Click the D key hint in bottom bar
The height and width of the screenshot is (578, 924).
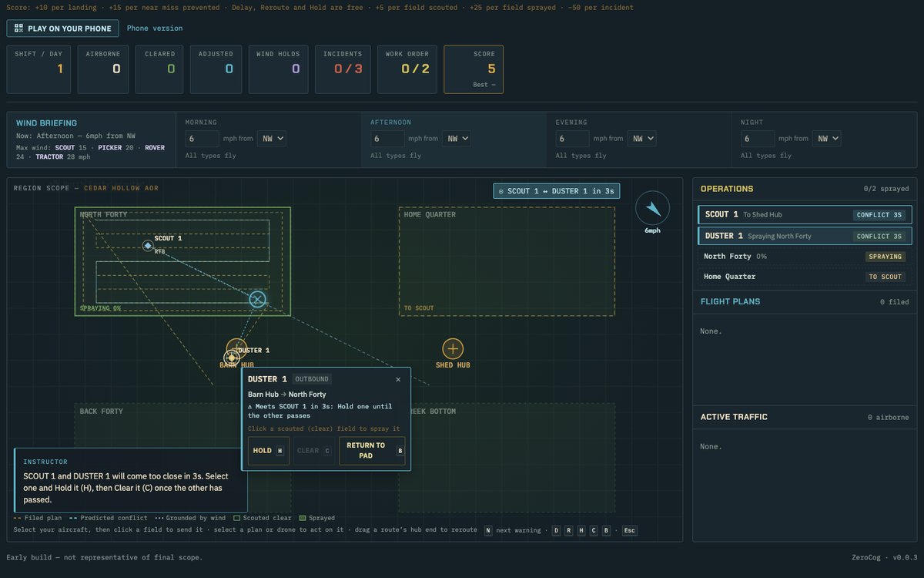tap(556, 530)
